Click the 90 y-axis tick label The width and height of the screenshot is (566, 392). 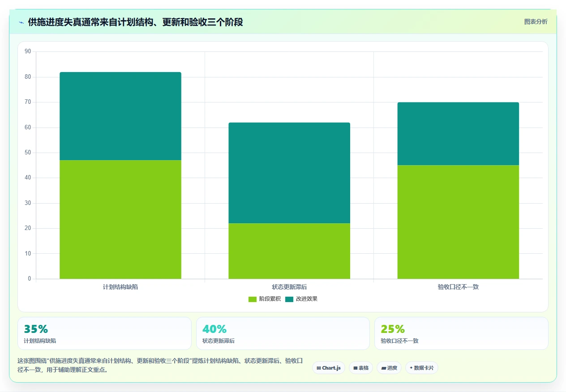click(28, 51)
